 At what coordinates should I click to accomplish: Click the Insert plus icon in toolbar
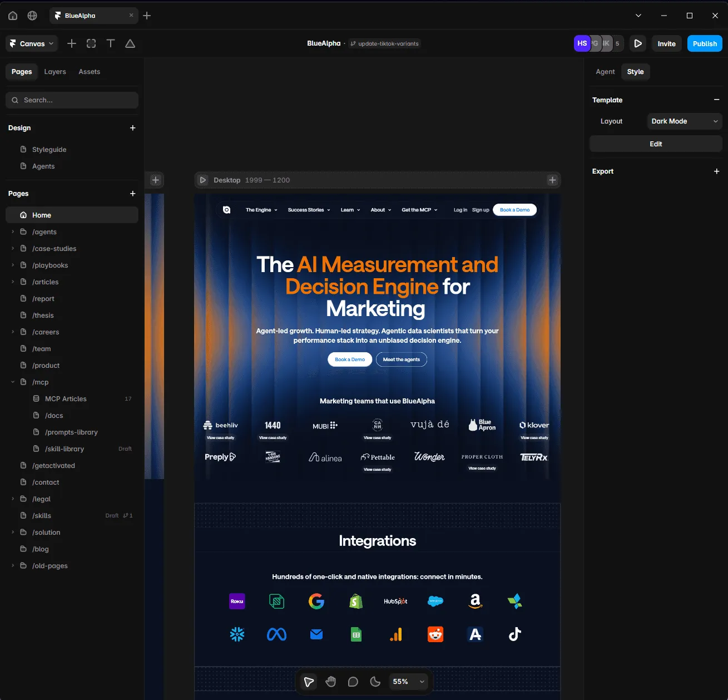72,43
